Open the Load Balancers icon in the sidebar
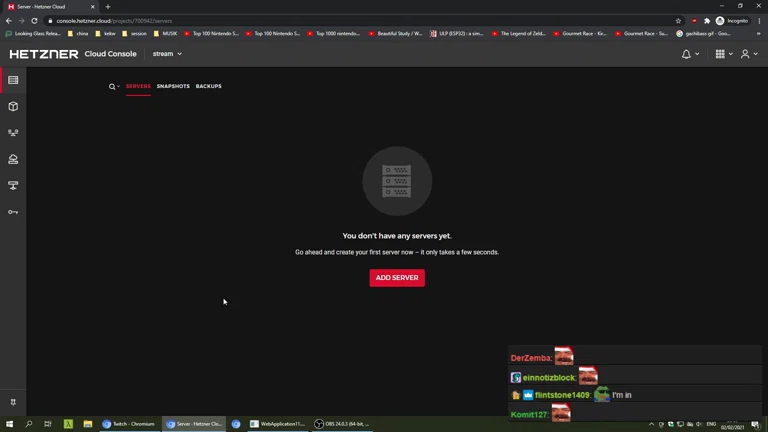 [x=13, y=159]
